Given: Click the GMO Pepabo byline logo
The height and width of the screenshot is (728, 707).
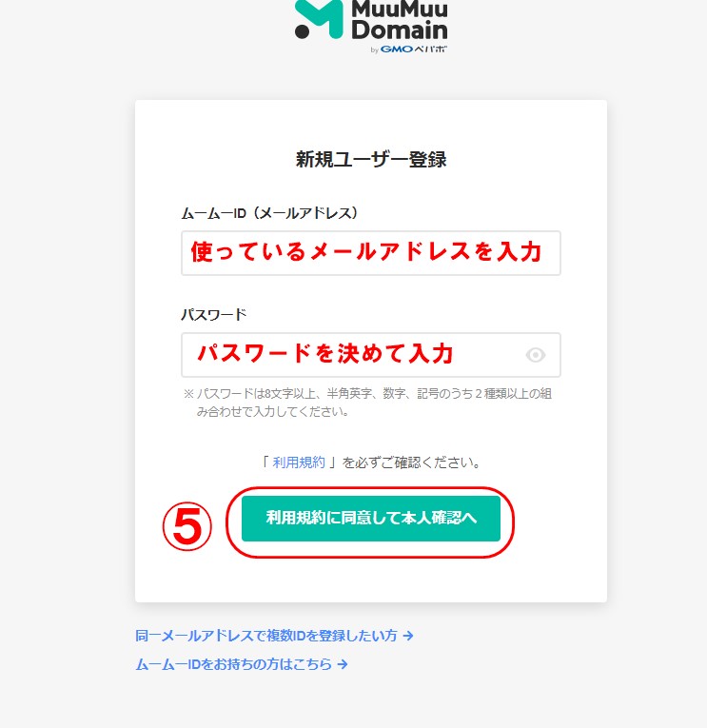Looking at the screenshot, I should [408, 49].
